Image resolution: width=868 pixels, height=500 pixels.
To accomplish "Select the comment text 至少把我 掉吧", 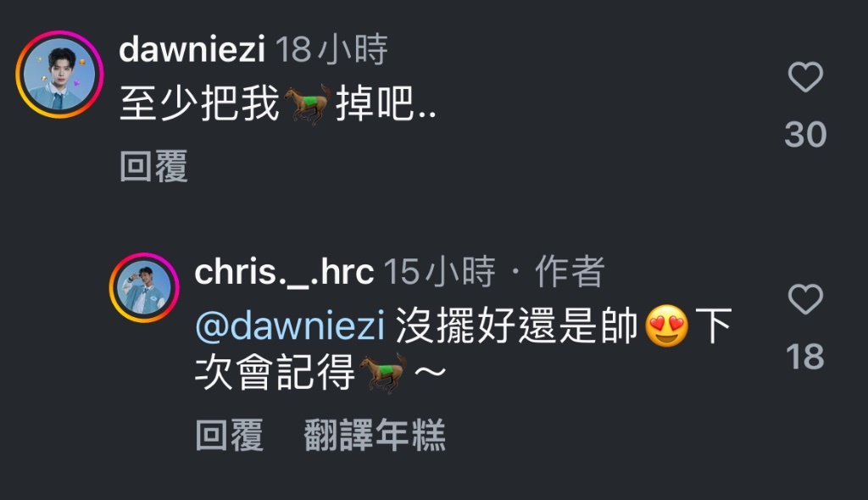I will tap(278, 103).
